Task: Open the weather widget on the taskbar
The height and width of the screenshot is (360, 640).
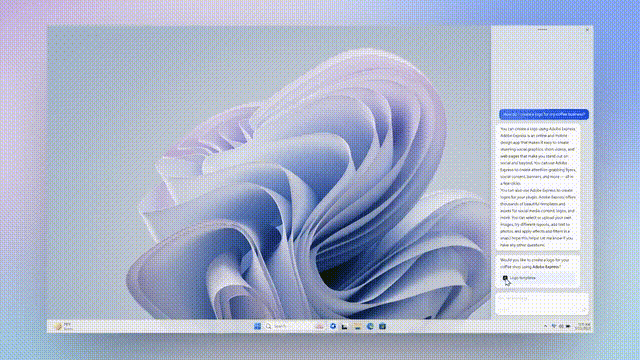Action: (64, 326)
